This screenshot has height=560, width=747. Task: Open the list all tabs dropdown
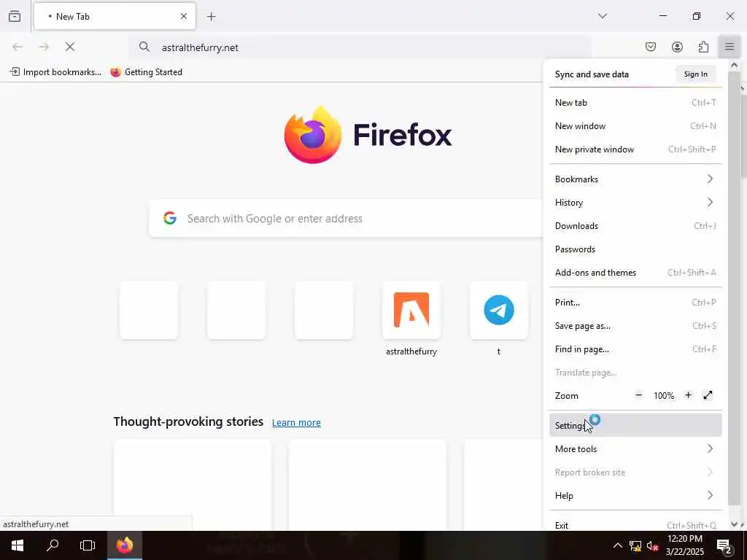(602, 16)
